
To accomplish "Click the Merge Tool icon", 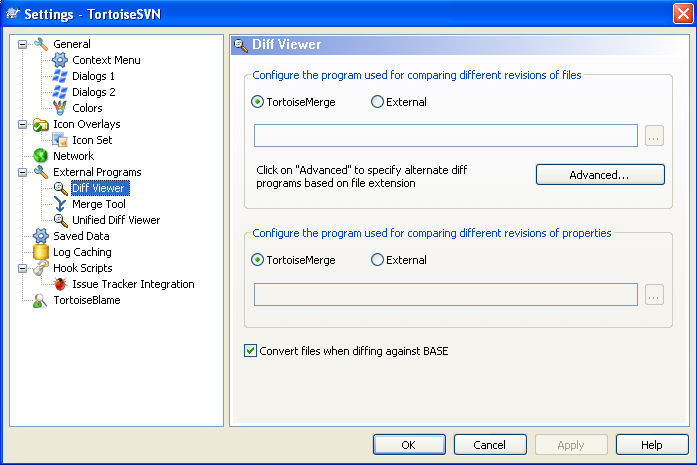I will [x=60, y=204].
